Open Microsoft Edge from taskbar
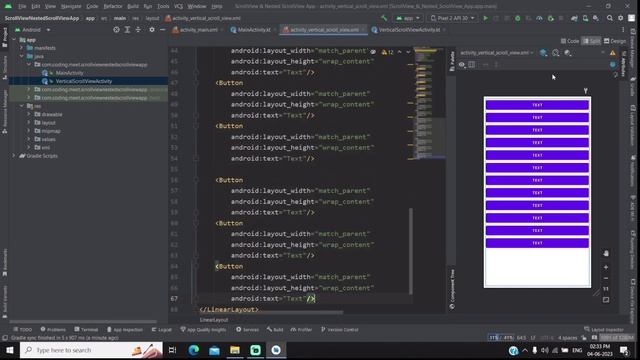The width and height of the screenshot is (640, 360). point(194,350)
